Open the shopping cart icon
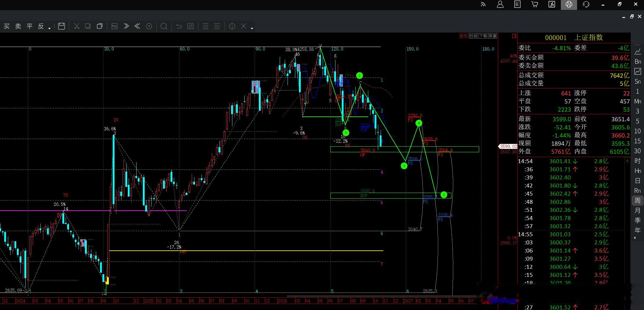The image size is (644, 310). point(535,4)
